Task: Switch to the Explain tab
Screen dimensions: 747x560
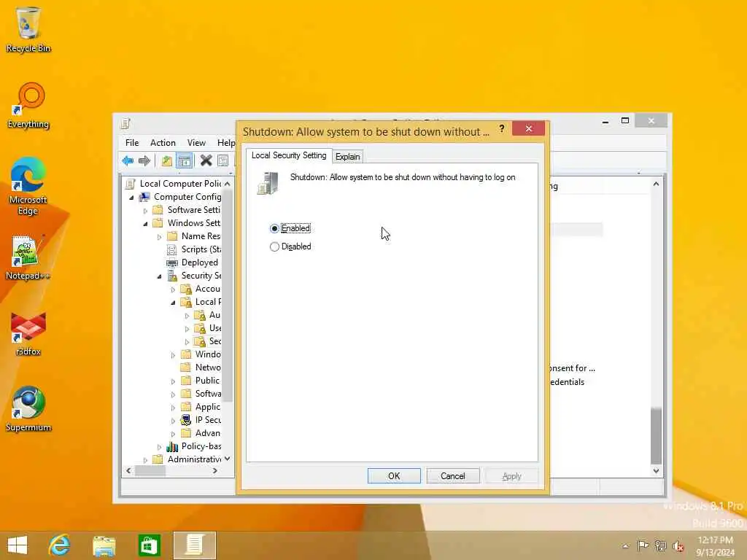Action: pyautogui.click(x=347, y=157)
